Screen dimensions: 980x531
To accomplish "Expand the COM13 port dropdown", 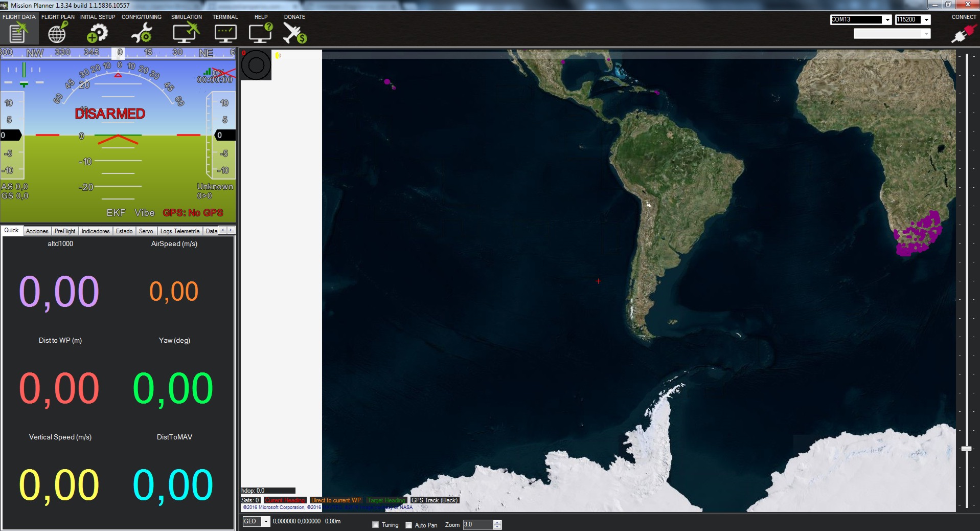I will (x=887, y=20).
